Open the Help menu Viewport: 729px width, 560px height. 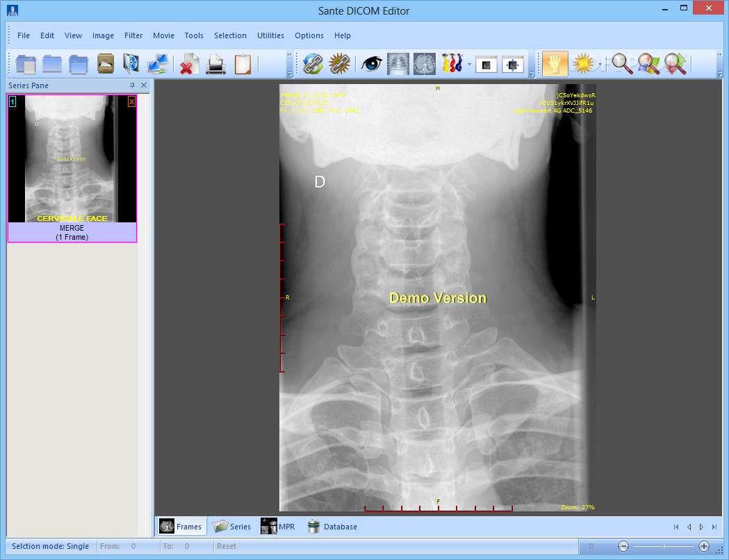(x=342, y=35)
